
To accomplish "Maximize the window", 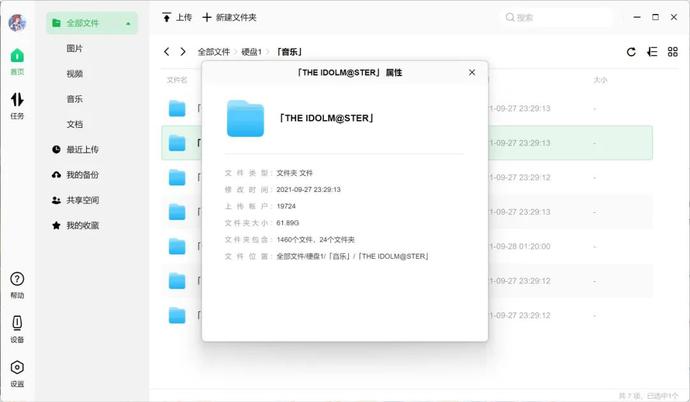I will pos(655,17).
